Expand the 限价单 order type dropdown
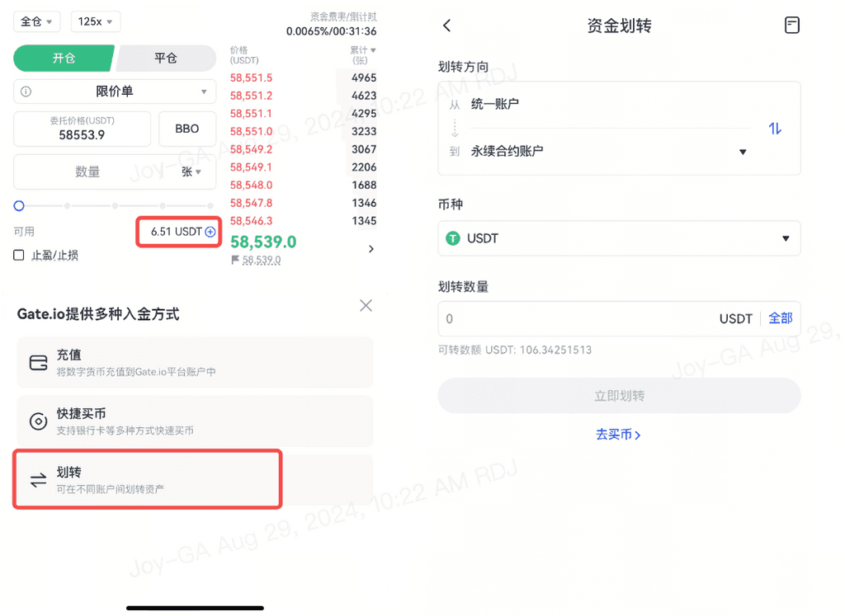The width and height of the screenshot is (845, 616). 115,92
